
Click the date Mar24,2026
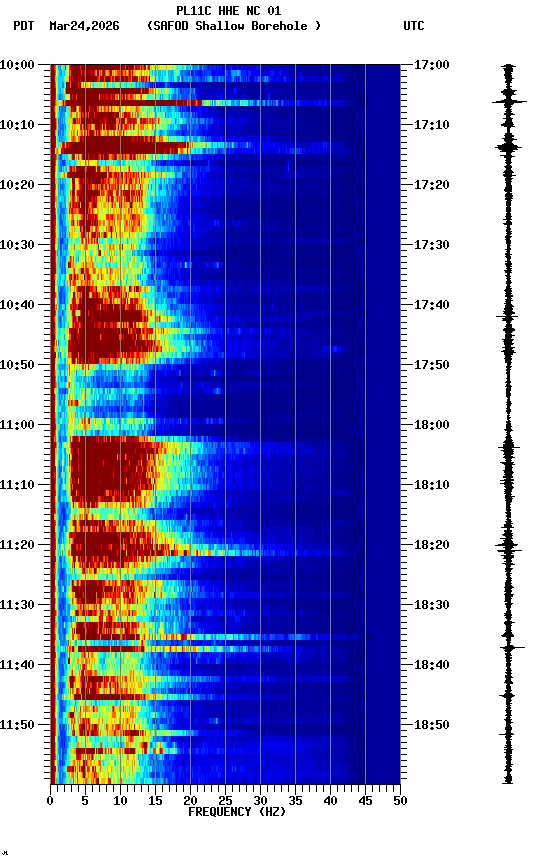(x=84, y=26)
